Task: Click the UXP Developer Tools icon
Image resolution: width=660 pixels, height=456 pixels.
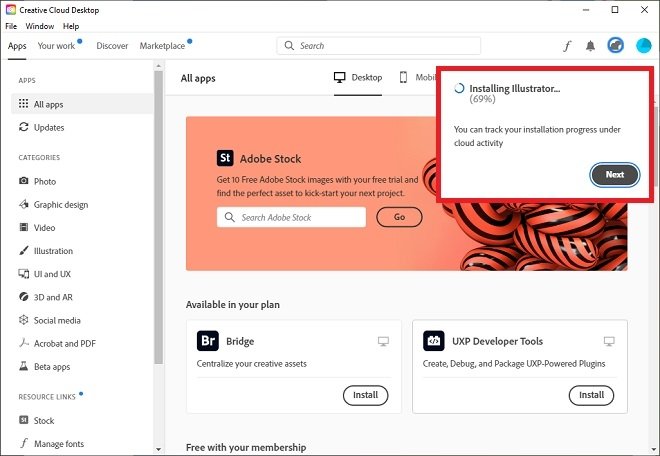Action: (434, 341)
